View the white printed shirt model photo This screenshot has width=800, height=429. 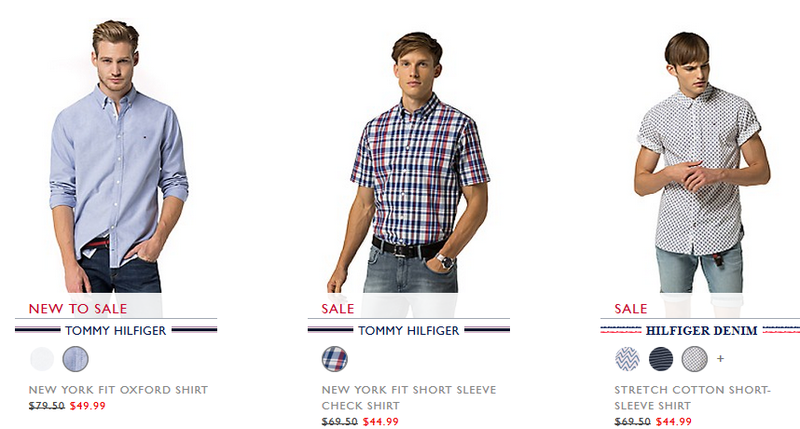coord(702,162)
